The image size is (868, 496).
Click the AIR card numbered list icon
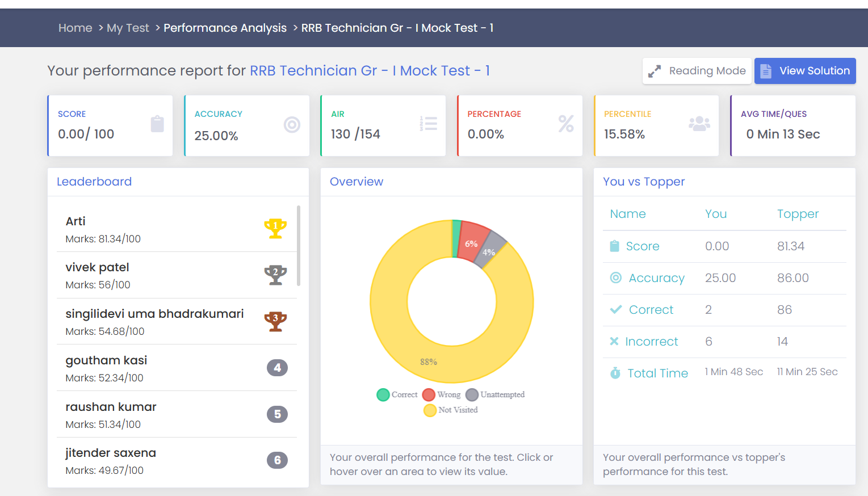point(428,124)
